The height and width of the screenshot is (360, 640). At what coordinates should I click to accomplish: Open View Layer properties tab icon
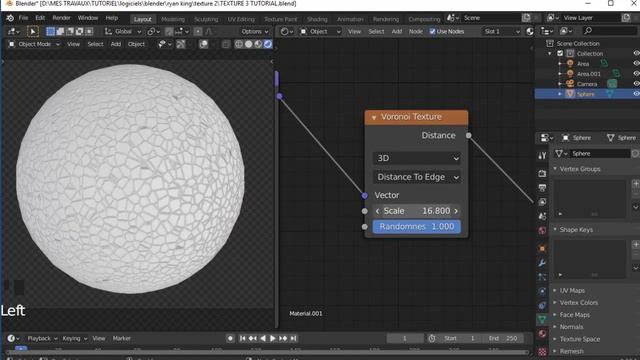pyautogui.click(x=542, y=202)
